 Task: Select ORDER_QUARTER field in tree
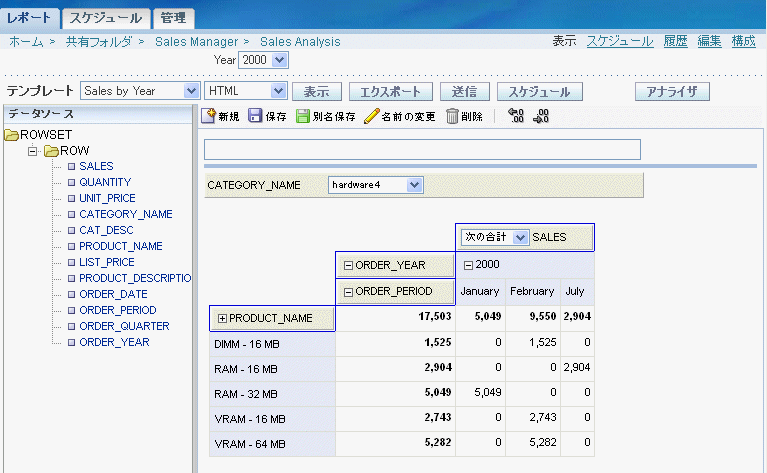click(124, 326)
